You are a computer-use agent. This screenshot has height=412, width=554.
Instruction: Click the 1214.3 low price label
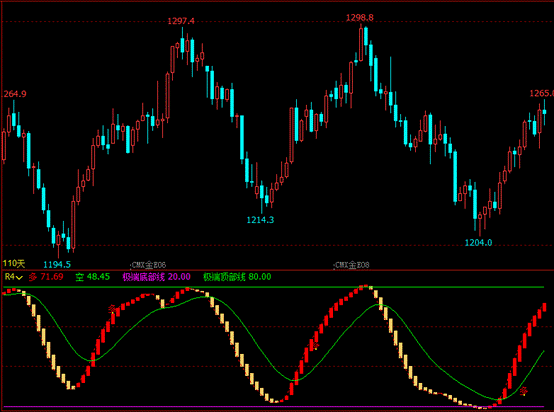[260, 220]
